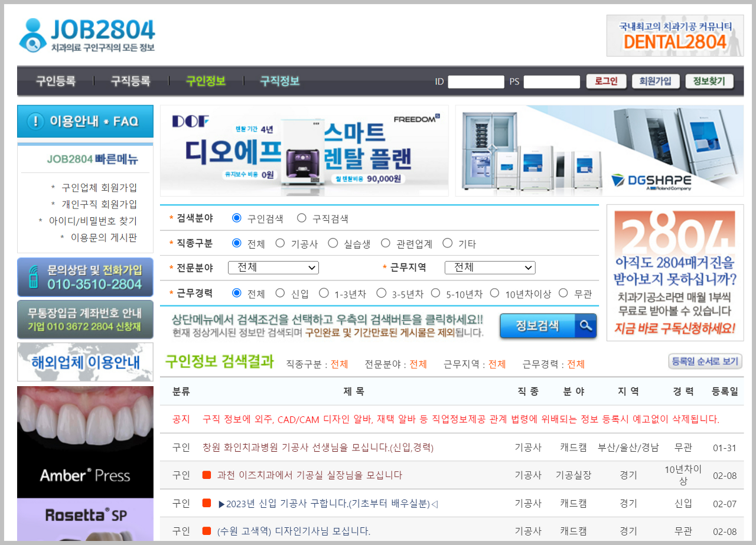Click orange marker beside 수원 고색역 posting

207,531
